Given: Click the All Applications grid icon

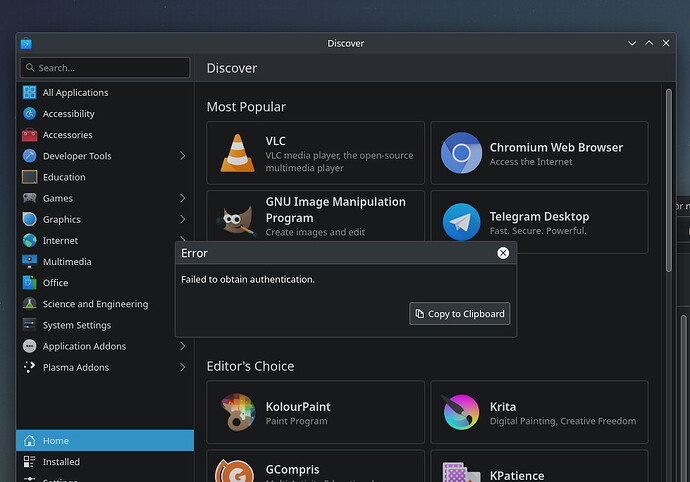Looking at the screenshot, I should (x=29, y=92).
